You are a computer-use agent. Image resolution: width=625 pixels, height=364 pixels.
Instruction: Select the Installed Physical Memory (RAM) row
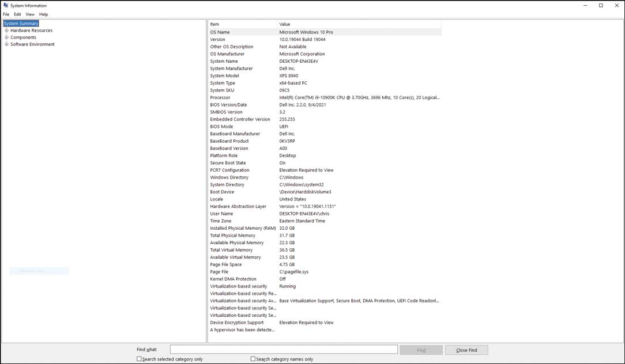click(x=325, y=228)
